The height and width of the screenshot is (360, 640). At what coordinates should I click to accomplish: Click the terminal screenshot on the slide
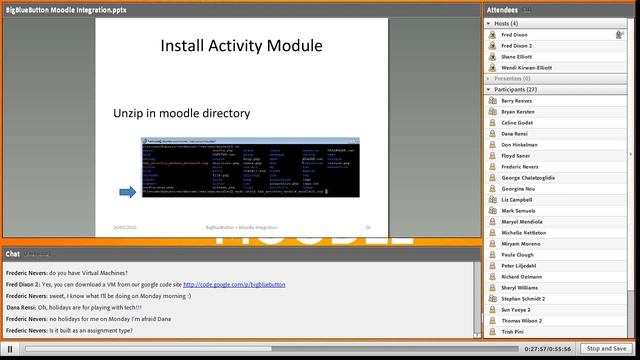pos(250,167)
